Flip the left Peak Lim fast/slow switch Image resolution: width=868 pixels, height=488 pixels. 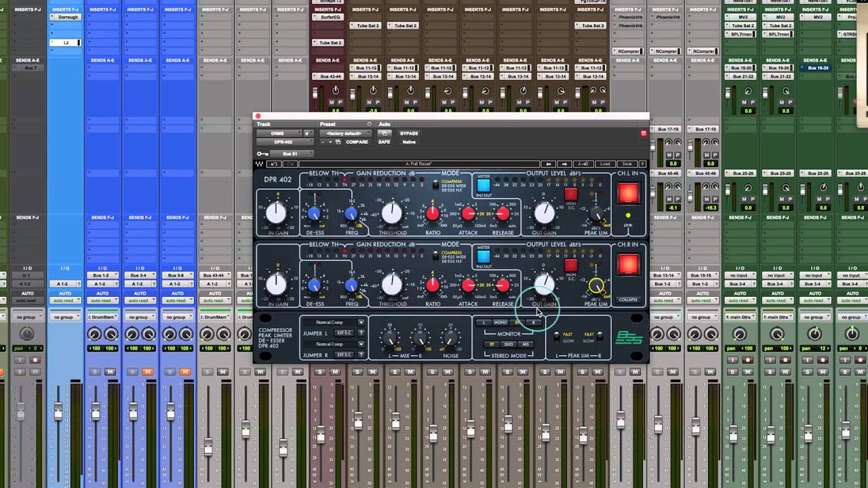click(x=558, y=337)
